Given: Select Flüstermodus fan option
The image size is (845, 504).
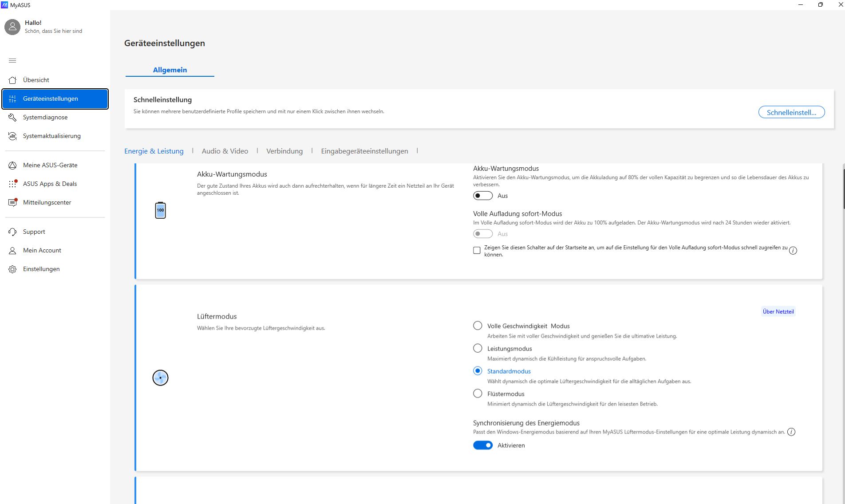Looking at the screenshot, I should tap(478, 394).
